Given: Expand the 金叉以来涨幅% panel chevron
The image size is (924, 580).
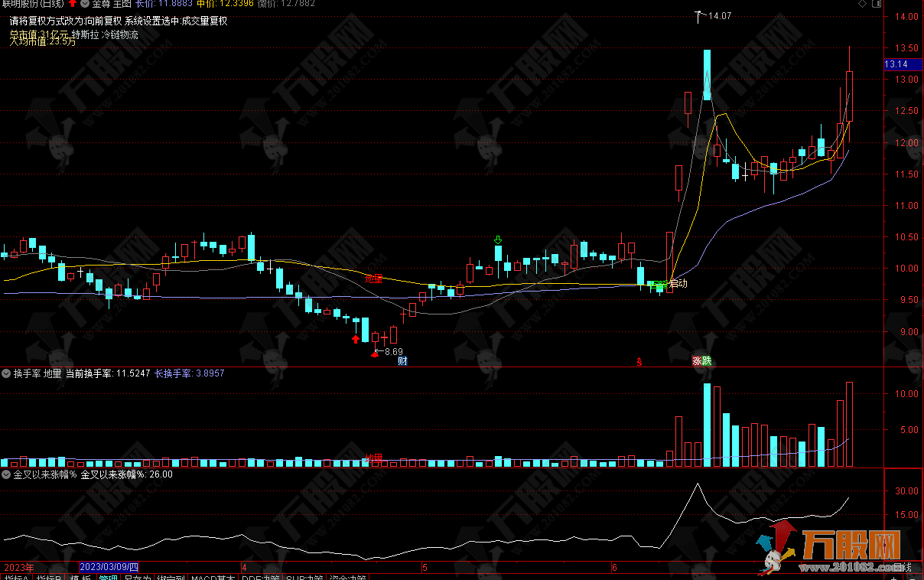Looking at the screenshot, I should pyautogui.click(x=6, y=474).
